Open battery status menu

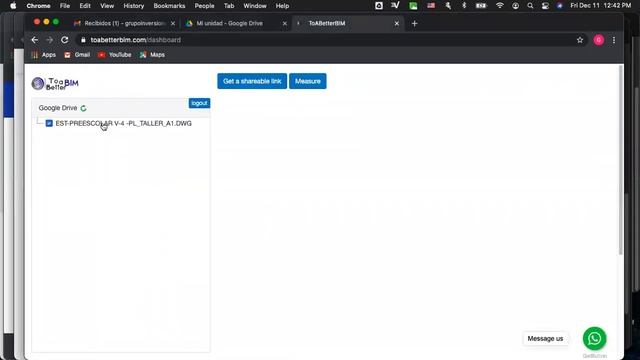(x=482, y=6)
